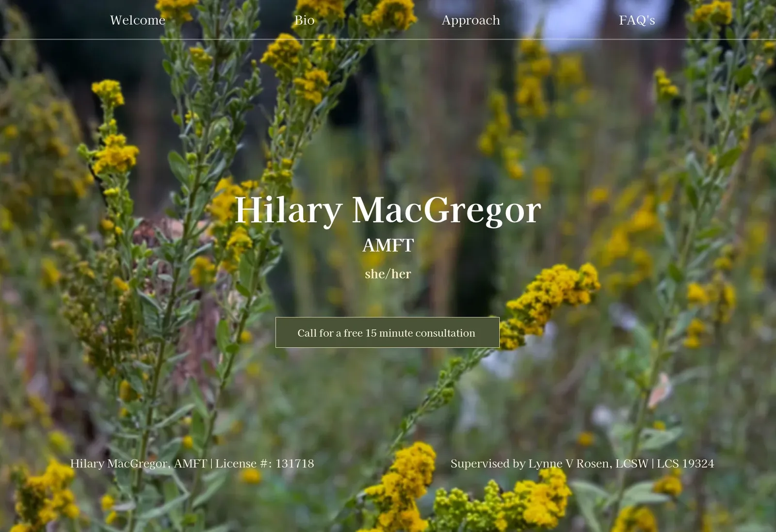Click the AMFT subtitle text

[388, 245]
